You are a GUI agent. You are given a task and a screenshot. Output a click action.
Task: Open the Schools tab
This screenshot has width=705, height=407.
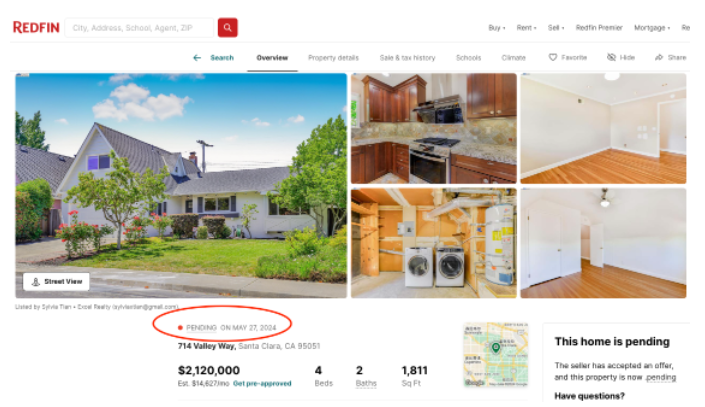pos(469,58)
